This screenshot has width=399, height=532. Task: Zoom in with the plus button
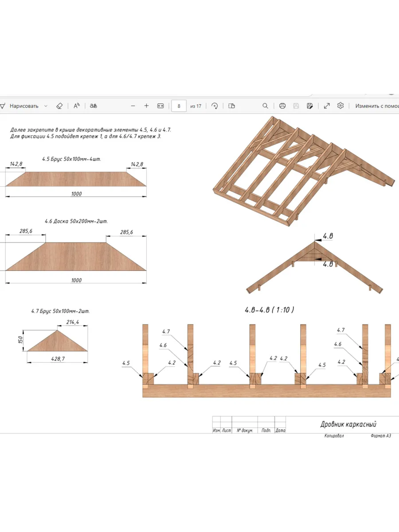(x=146, y=106)
